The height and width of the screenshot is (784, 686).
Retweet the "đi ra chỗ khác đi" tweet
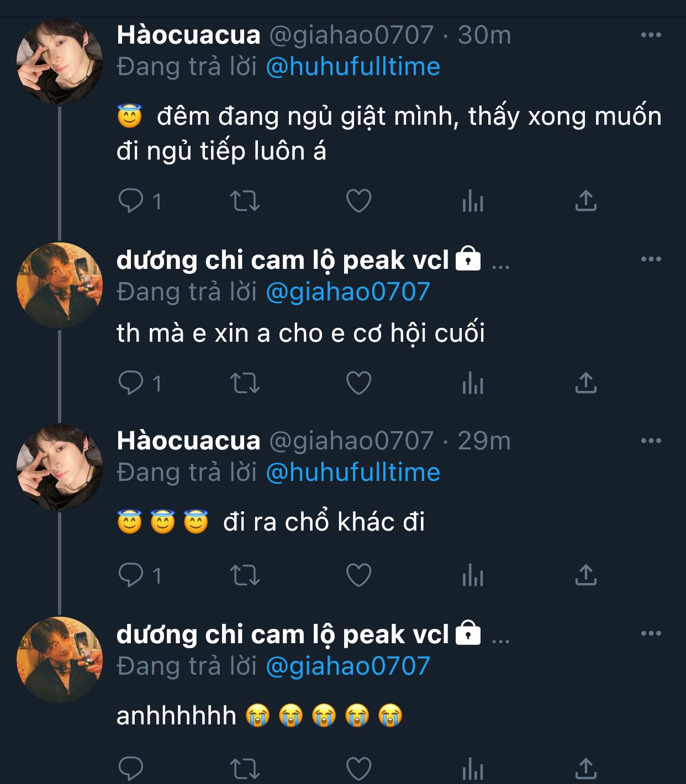tap(245, 576)
